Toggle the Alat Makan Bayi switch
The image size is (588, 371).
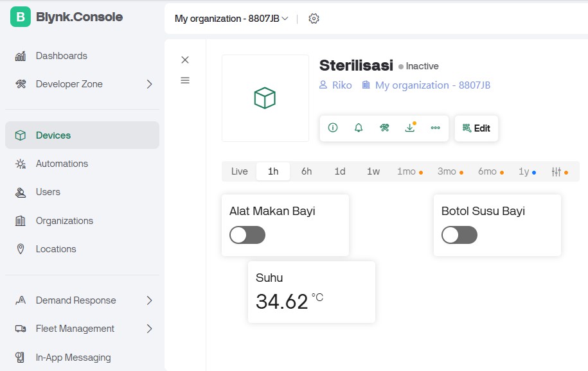[x=247, y=235]
